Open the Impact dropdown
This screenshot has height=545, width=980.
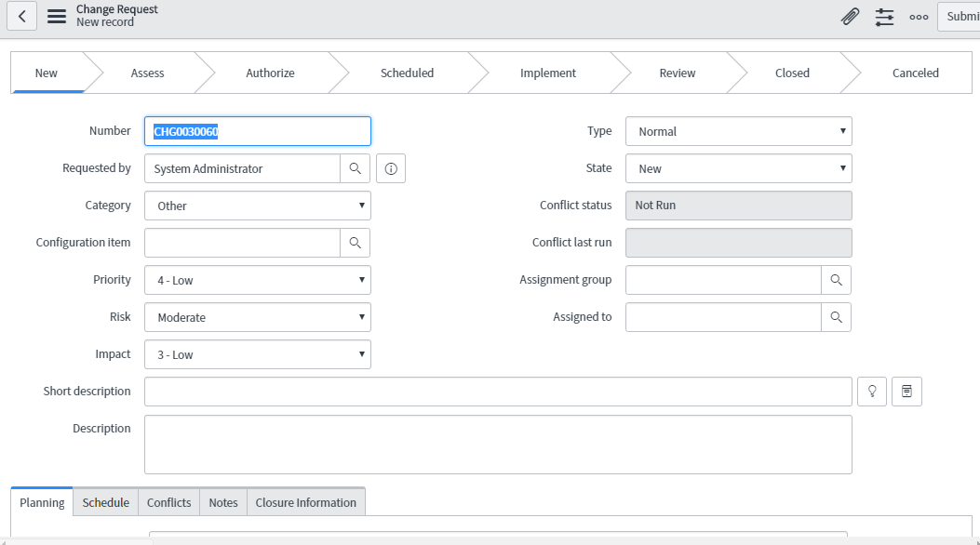258,354
